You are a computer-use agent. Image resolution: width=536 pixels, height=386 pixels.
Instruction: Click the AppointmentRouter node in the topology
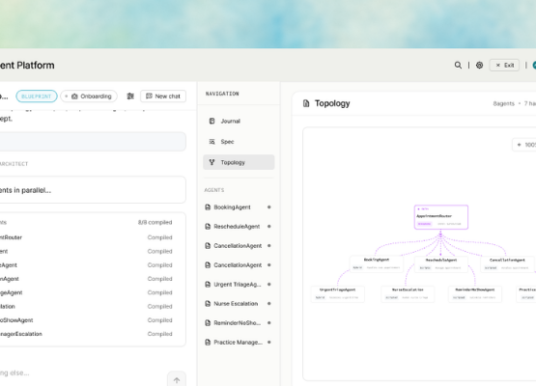[x=441, y=217]
